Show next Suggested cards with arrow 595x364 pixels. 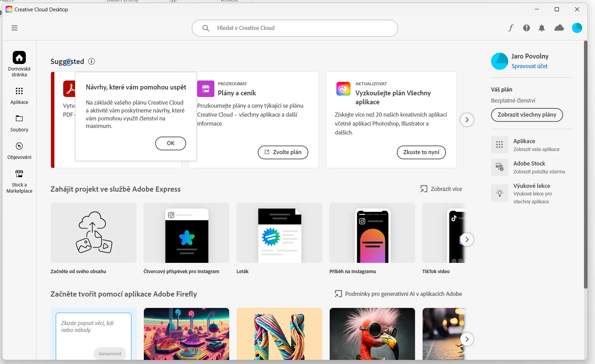[x=467, y=120]
